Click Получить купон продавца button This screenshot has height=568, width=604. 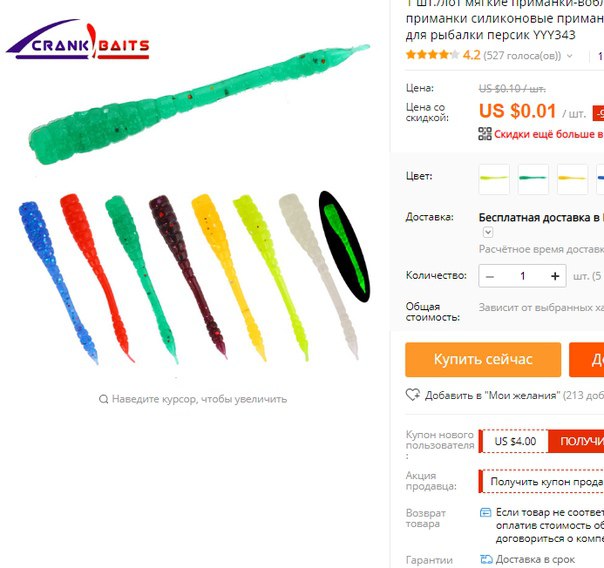(541, 481)
